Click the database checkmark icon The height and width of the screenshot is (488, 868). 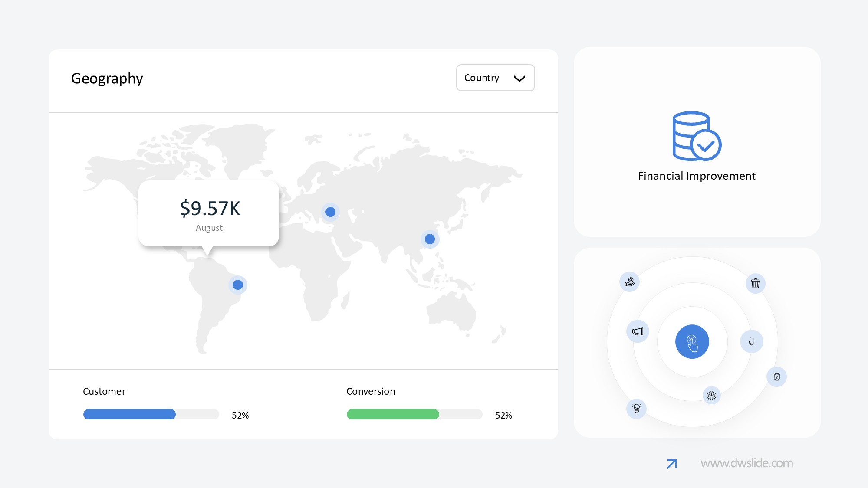click(x=696, y=136)
